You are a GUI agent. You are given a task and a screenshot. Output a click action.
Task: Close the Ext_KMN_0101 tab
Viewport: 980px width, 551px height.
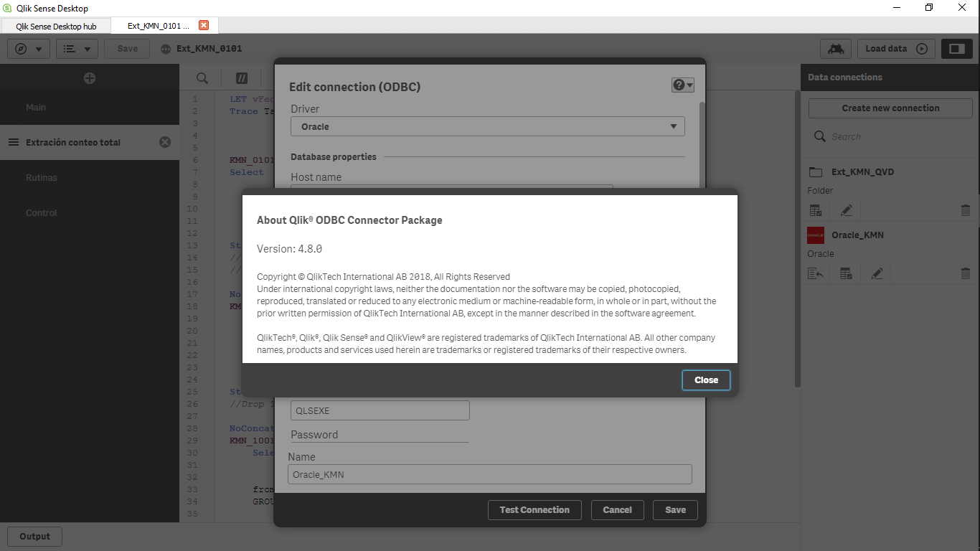(204, 25)
